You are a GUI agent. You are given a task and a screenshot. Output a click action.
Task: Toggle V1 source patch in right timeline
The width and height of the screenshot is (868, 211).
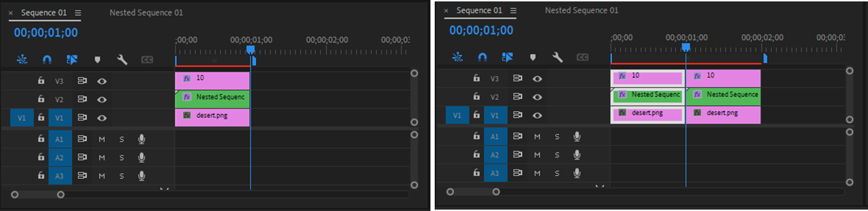pos(457,115)
